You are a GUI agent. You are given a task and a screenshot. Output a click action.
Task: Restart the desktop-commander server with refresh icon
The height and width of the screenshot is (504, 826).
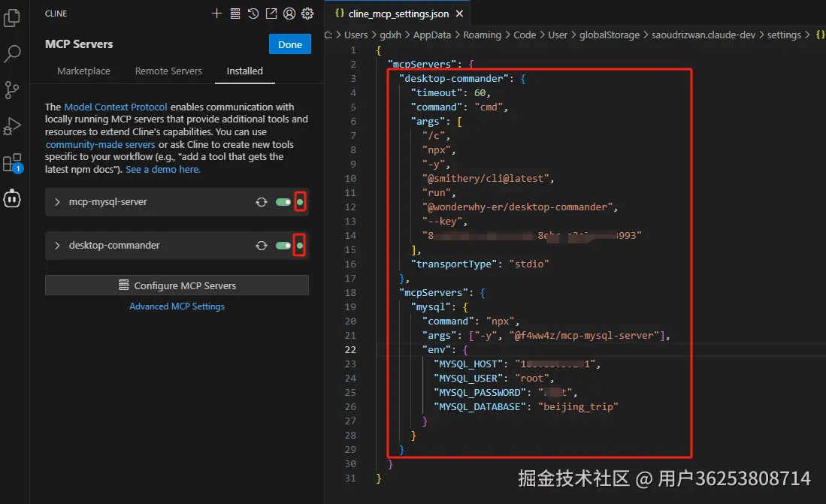(262, 246)
